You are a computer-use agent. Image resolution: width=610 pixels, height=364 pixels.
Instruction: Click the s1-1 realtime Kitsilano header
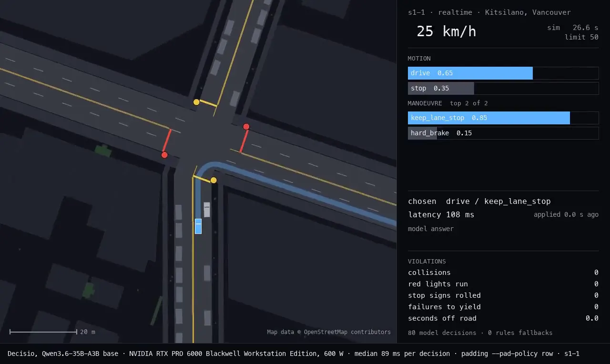(x=489, y=12)
